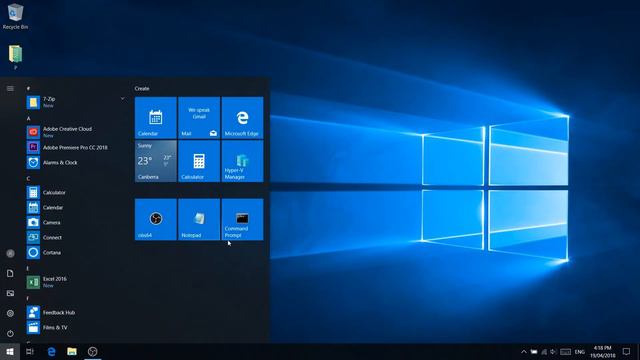Open the touch keyboard tray icon
This screenshot has height=360, width=640.
565,351
